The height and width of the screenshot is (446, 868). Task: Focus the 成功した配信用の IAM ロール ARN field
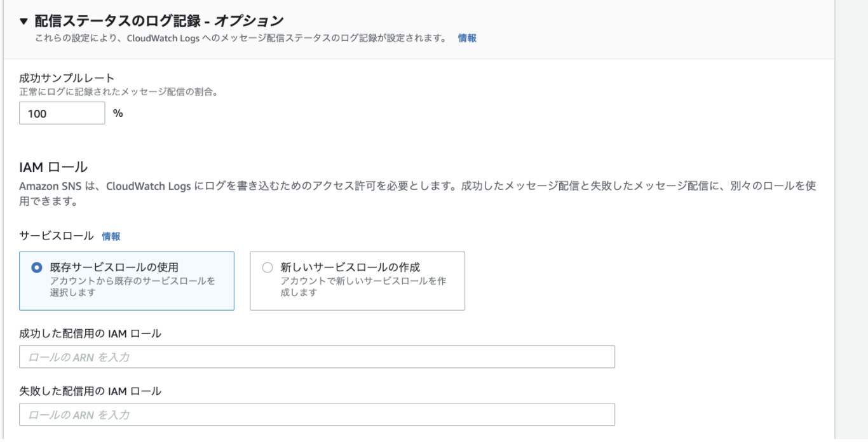coord(317,357)
